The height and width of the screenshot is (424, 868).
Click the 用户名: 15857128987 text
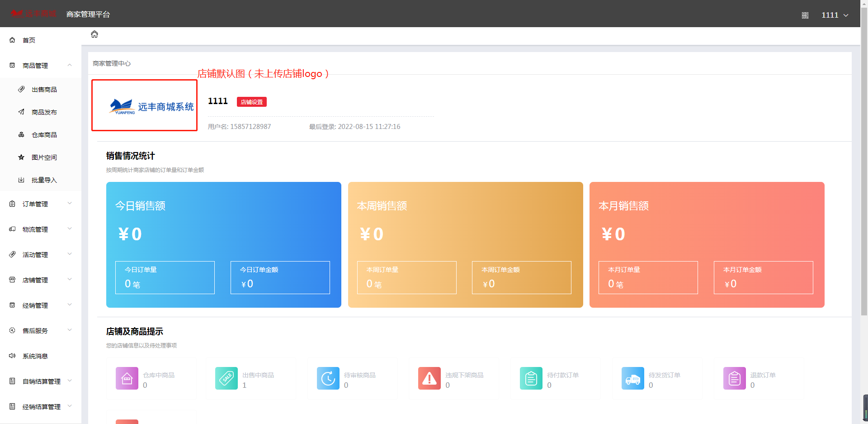pyautogui.click(x=240, y=127)
